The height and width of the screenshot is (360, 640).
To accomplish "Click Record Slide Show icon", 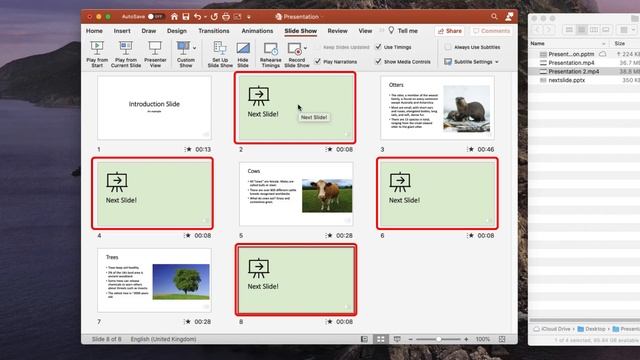I will pos(295,49).
